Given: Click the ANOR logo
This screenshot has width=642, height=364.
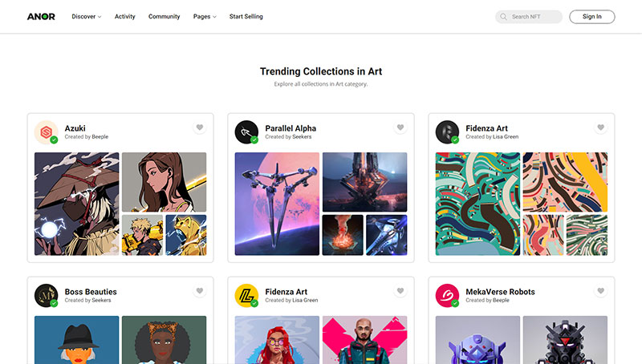Looking at the screenshot, I should pyautogui.click(x=41, y=17).
